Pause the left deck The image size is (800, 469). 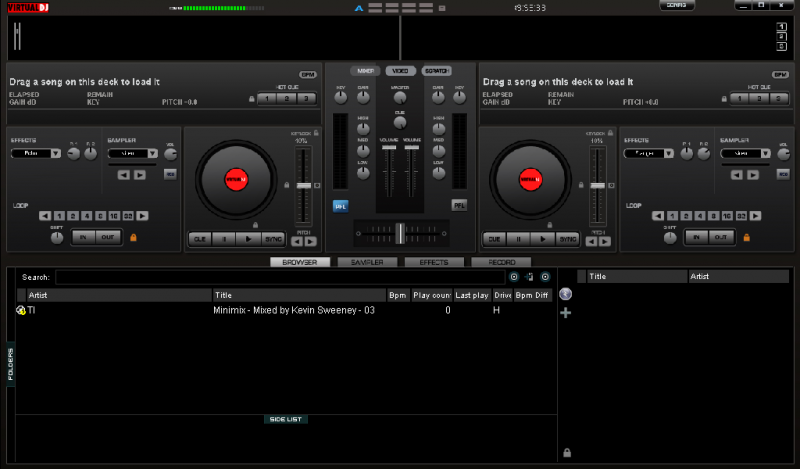click(224, 239)
